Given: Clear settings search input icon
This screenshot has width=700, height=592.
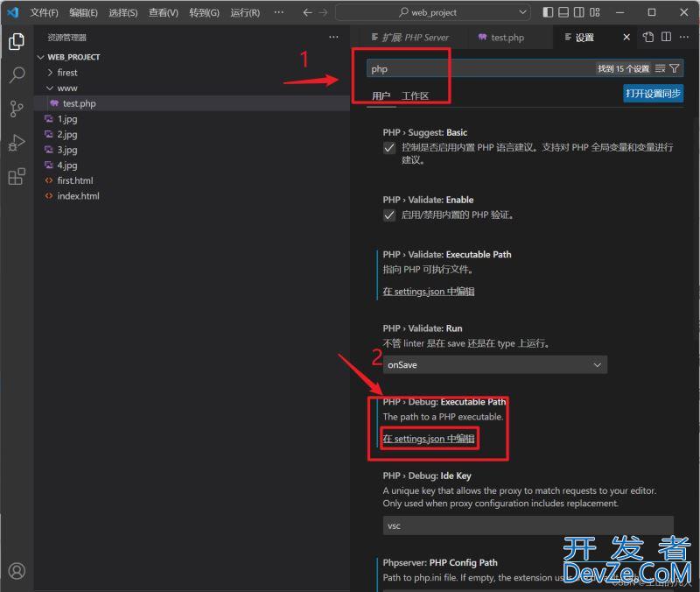Looking at the screenshot, I should point(661,68).
